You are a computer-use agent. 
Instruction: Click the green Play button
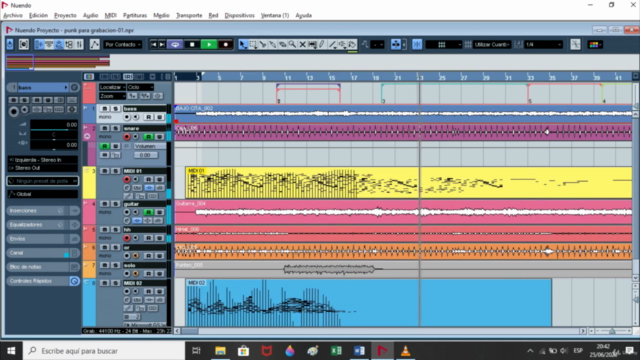209,44
